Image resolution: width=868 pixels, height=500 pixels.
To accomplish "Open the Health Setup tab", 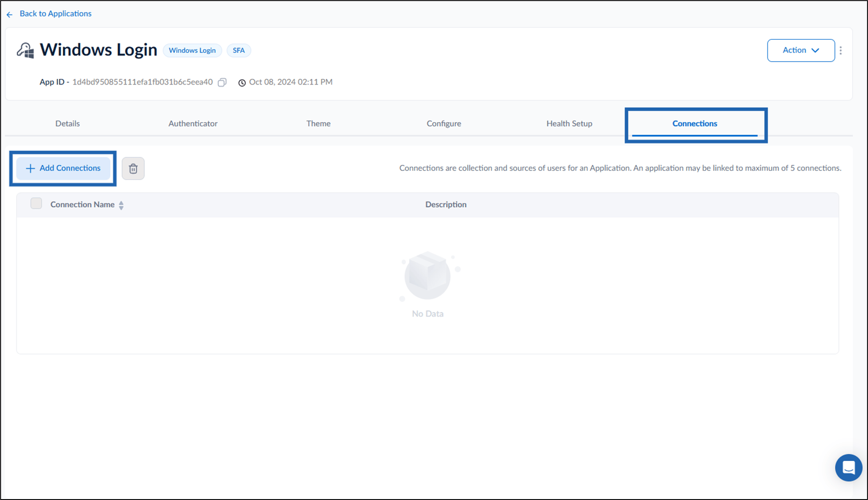I will [x=569, y=124].
